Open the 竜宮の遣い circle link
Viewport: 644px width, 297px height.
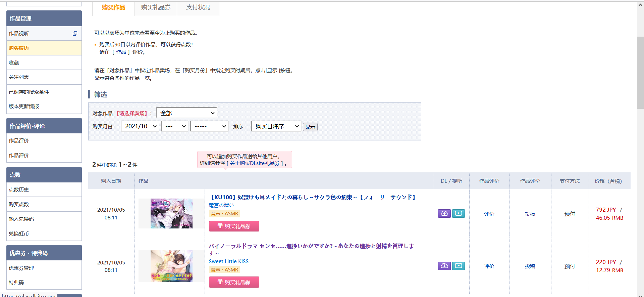[221, 205]
